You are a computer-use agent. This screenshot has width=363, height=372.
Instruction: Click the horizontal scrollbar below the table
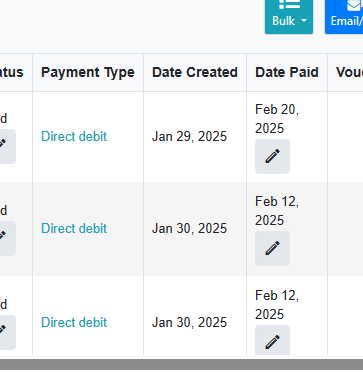181,364
